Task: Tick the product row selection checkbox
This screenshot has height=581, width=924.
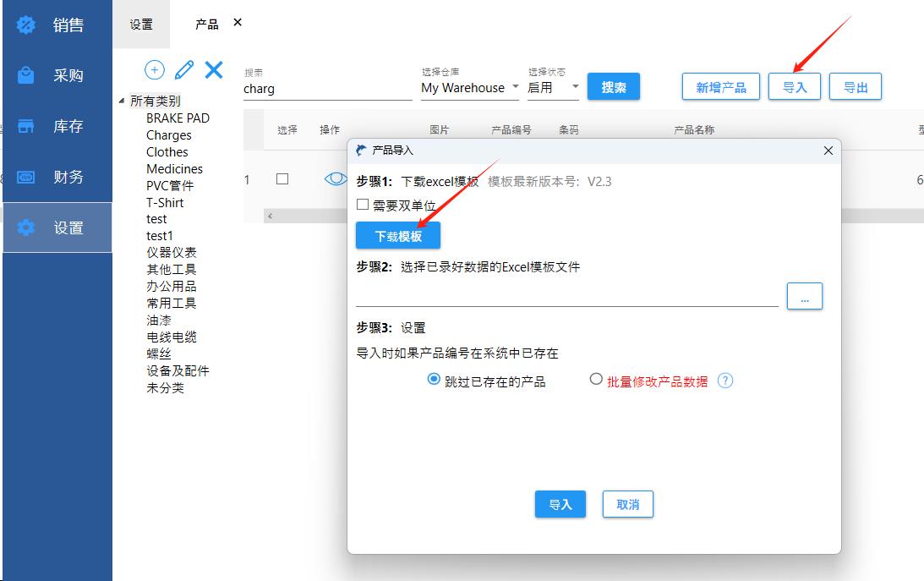Action: pos(282,178)
